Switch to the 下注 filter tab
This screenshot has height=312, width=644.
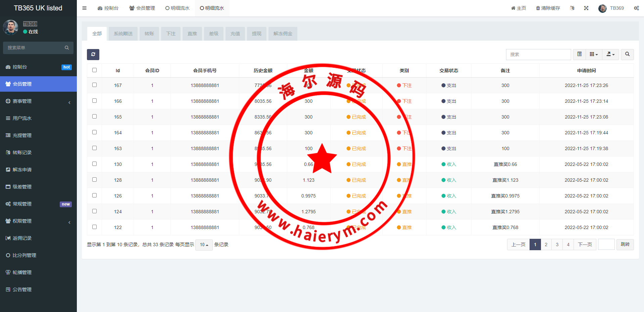pos(170,34)
